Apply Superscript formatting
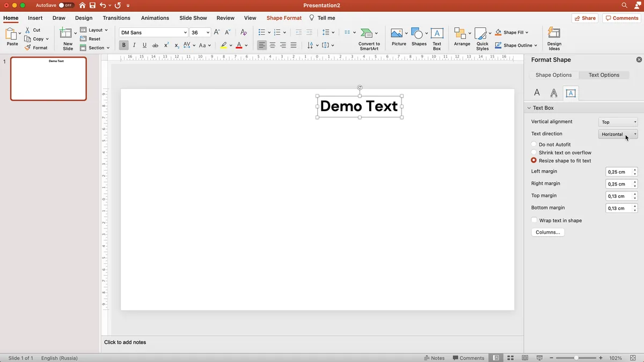This screenshot has width=644, height=362. 166,46
